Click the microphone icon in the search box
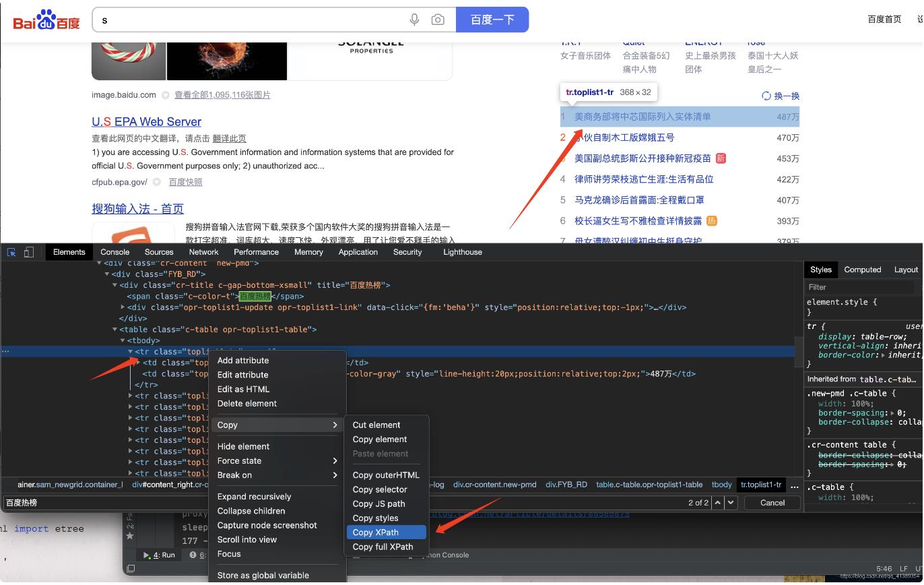Viewport: 924px width, 585px height. (x=414, y=20)
